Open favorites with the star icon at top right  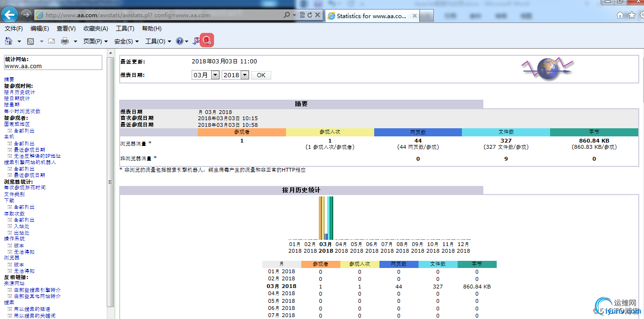point(632,15)
